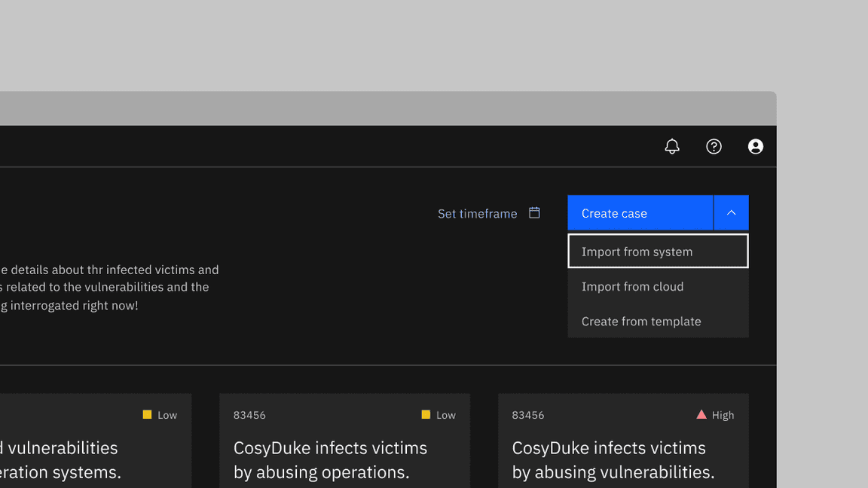Screen dimensions: 868x488
Task: Click yellow Low severity icon on leftmost card
Action: [147, 415]
